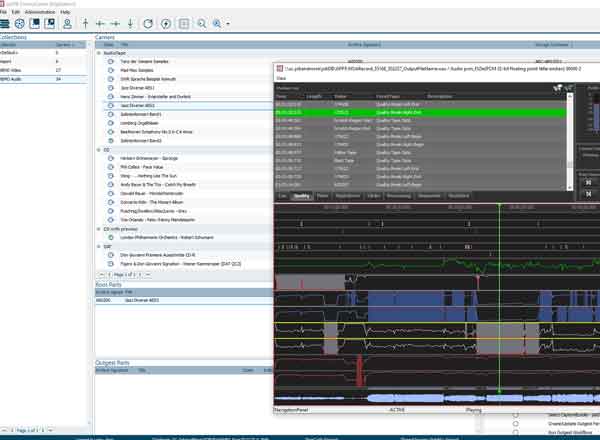Screen dimensions: 600x440
Task: Click the app icon in the viewer title bar
Action: point(280,68)
